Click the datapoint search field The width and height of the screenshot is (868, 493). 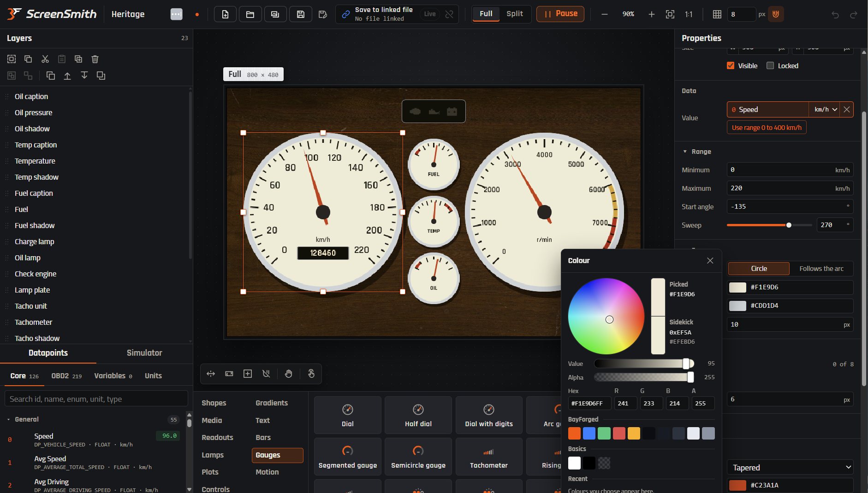point(96,399)
